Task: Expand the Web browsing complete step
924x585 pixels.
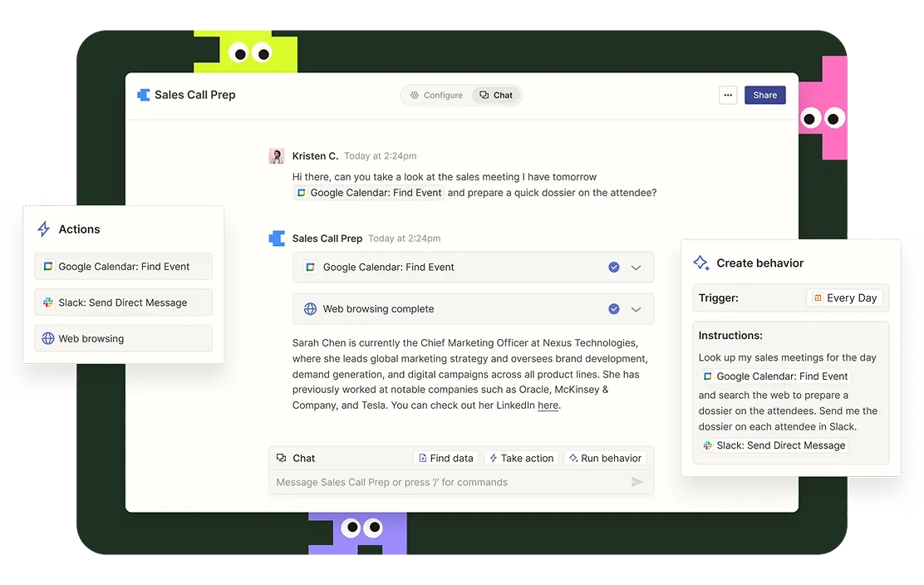Action: [636, 309]
